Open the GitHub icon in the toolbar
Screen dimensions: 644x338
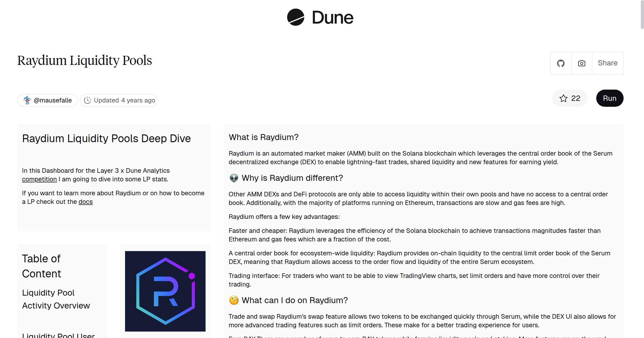561,63
